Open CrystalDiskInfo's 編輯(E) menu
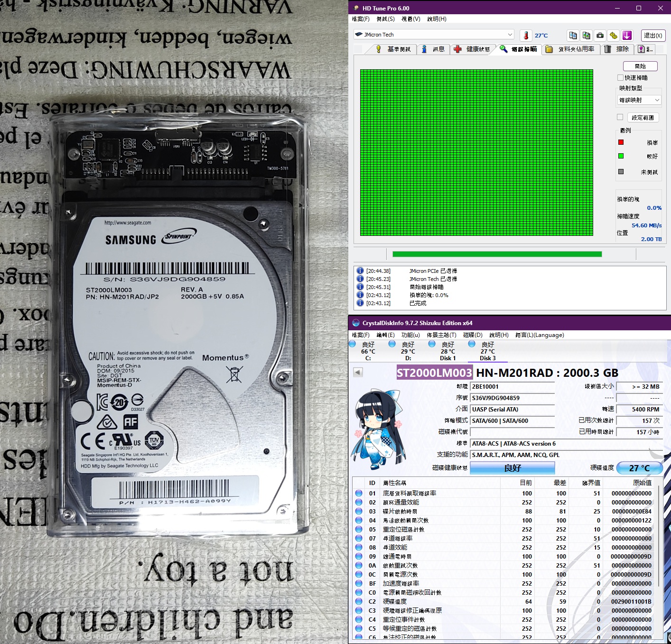This screenshot has width=671, height=644. click(x=385, y=335)
